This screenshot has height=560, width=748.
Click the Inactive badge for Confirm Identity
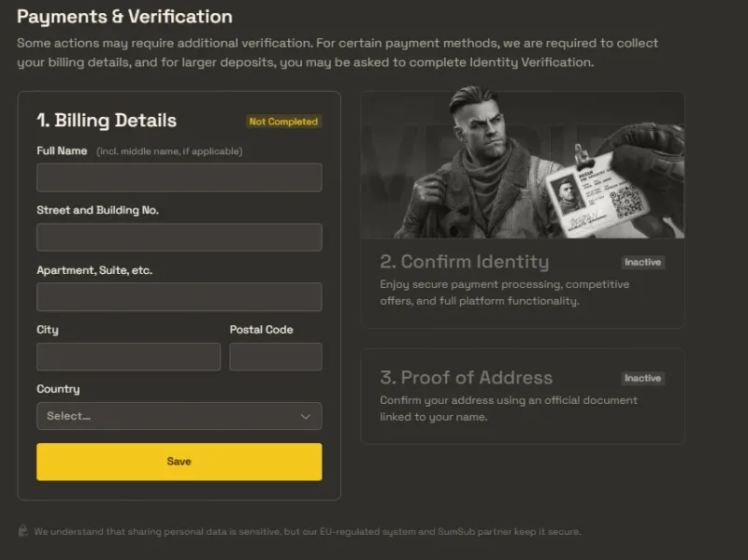point(642,262)
